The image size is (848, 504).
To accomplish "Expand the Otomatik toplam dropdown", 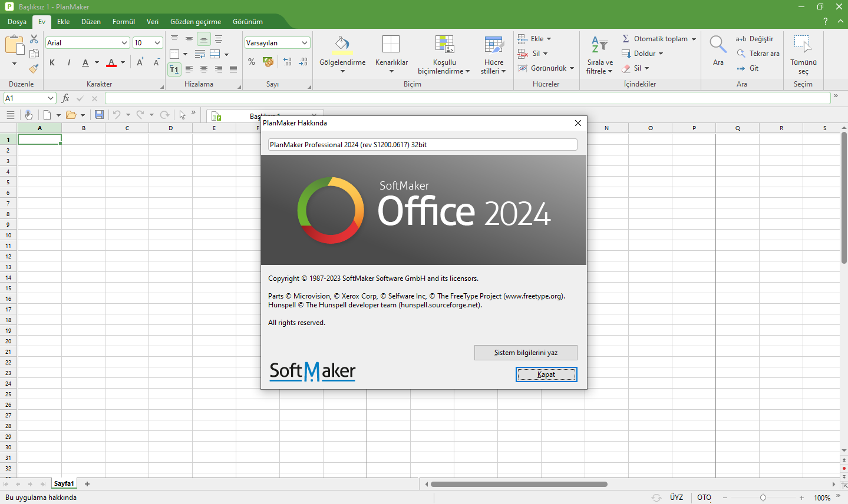I will point(694,39).
